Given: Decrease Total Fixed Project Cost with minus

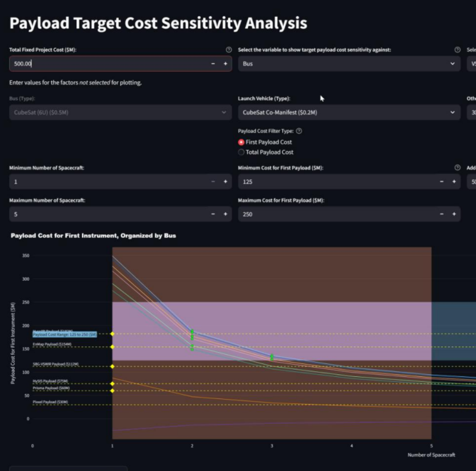Looking at the screenshot, I should coord(213,64).
